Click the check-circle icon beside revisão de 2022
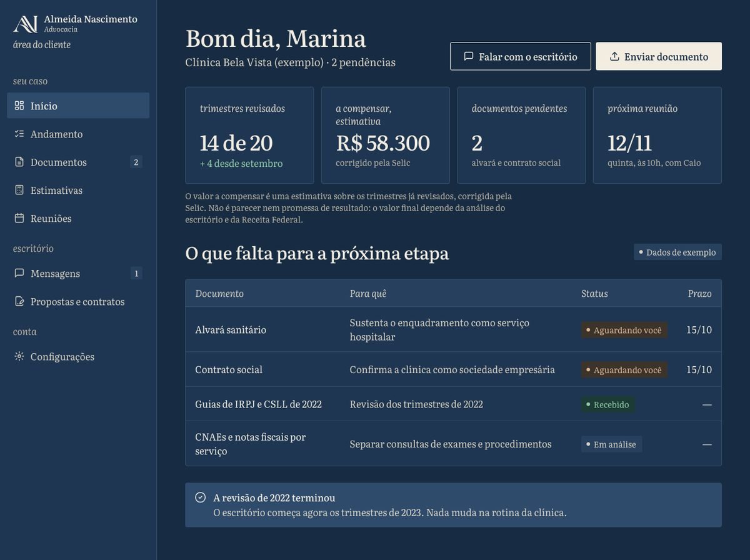750x560 pixels. point(201,497)
